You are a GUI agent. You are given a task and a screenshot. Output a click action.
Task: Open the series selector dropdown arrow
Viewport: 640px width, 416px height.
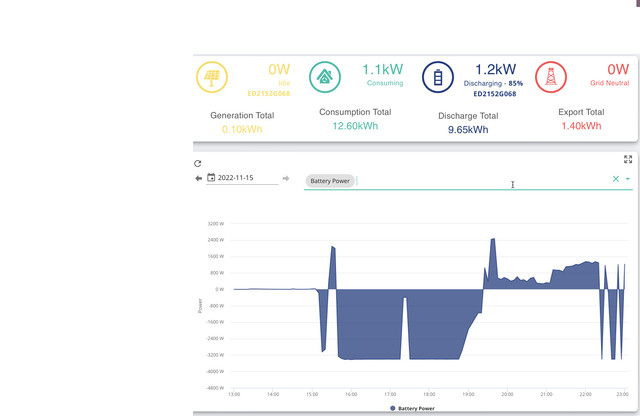pos(628,179)
